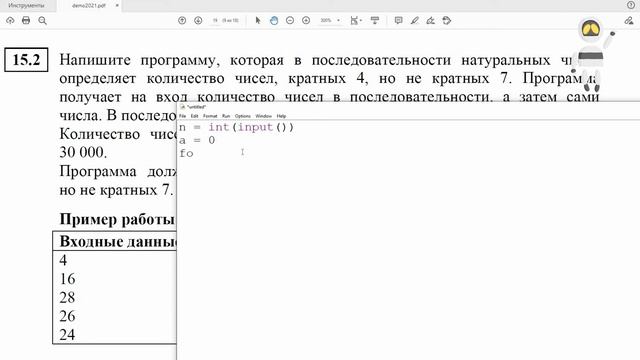Open Options menu in IDLE editor
The height and width of the screenshot is (360, 640).
tap(242, 116)
